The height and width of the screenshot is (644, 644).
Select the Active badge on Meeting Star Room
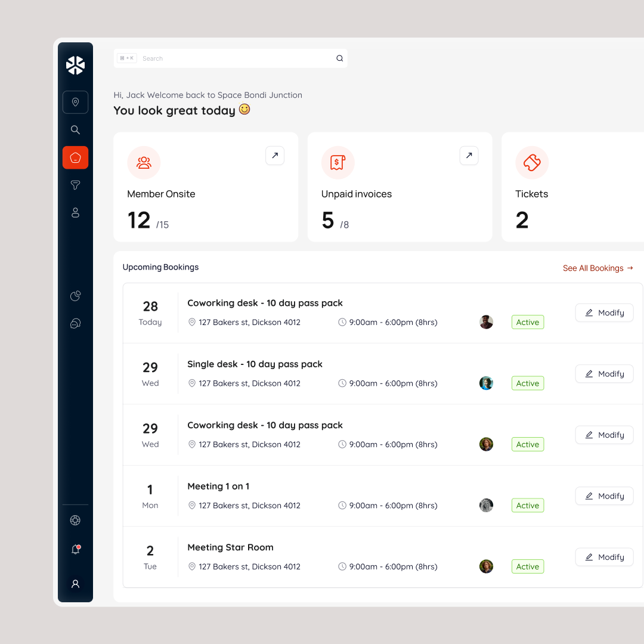coord(527,566)
